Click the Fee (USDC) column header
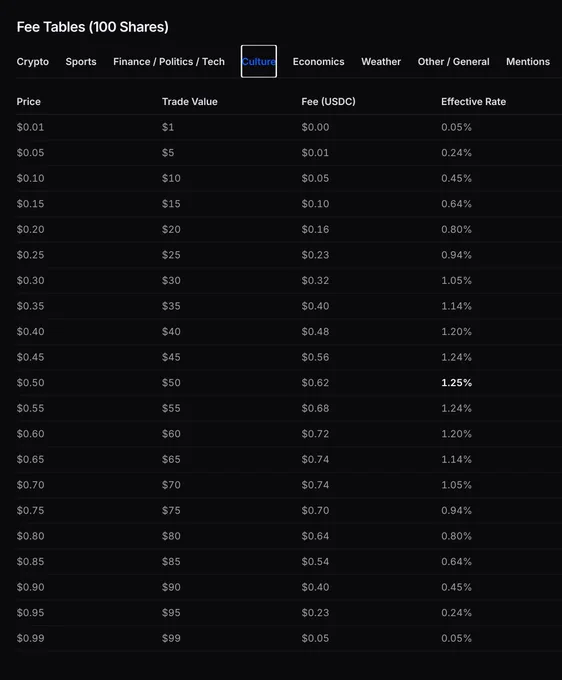 coord(328,101)
